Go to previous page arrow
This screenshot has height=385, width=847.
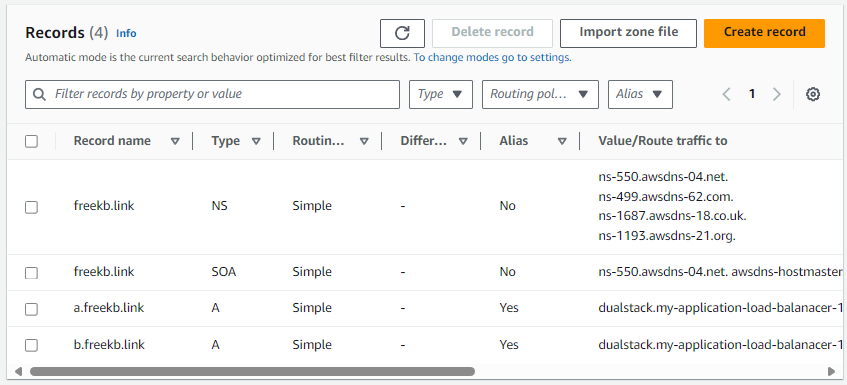(x=727, y=94)
